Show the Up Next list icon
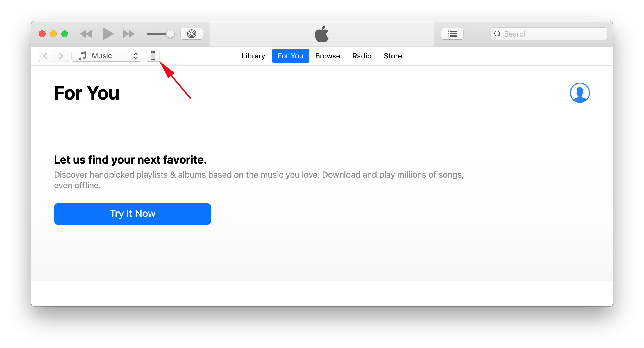This screenshot has width=644, height=348. pyautogui.click(x=452, y=34)
